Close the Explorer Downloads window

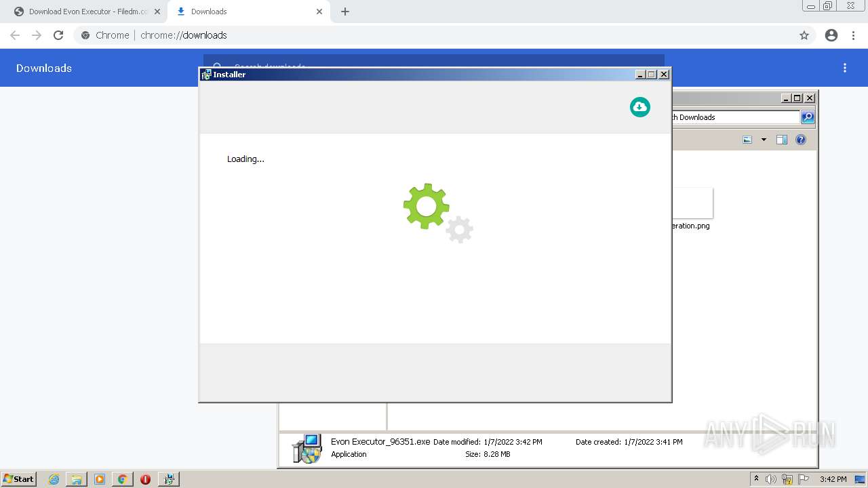pos(809,98)
